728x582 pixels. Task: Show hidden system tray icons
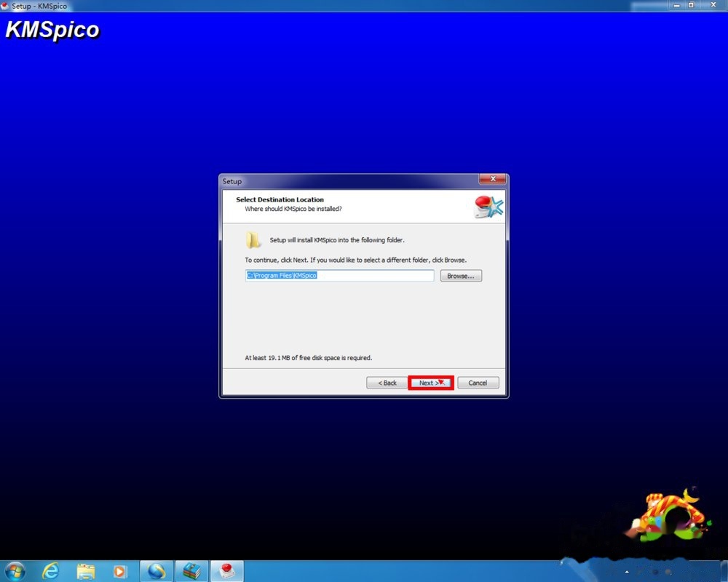[627, 572]
